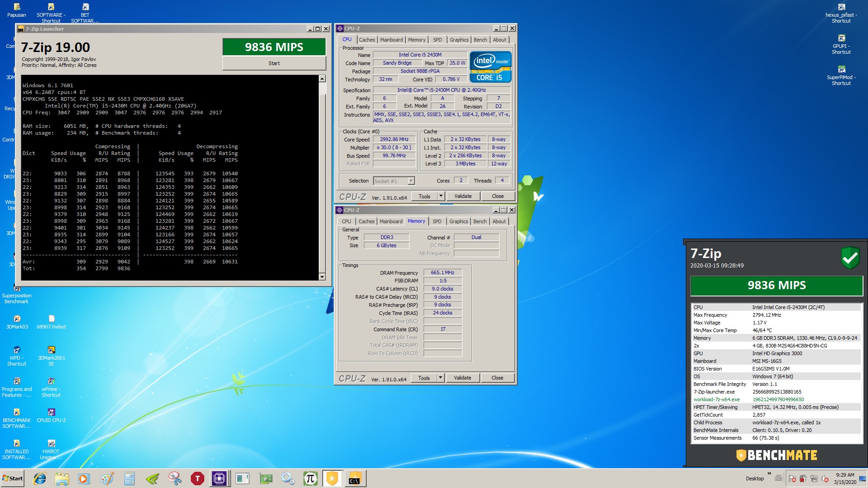Open Internet Explorer from the taskbar
Viewport: 868px width, 488px height.
(x=40, y=479)
